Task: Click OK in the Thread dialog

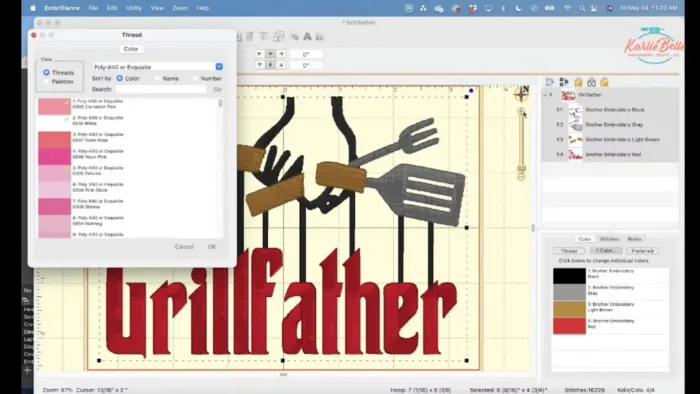Action: [212, 247]
